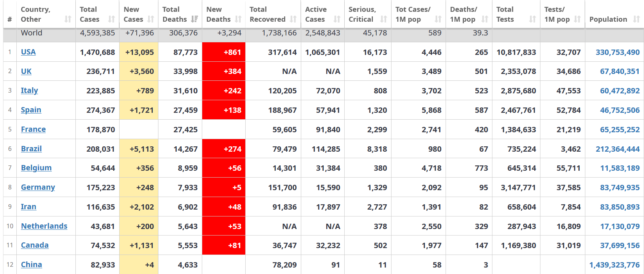Click Canada tests per million value 31,019
Viewport: 644px width, 274px height.
tap(569, 245)
